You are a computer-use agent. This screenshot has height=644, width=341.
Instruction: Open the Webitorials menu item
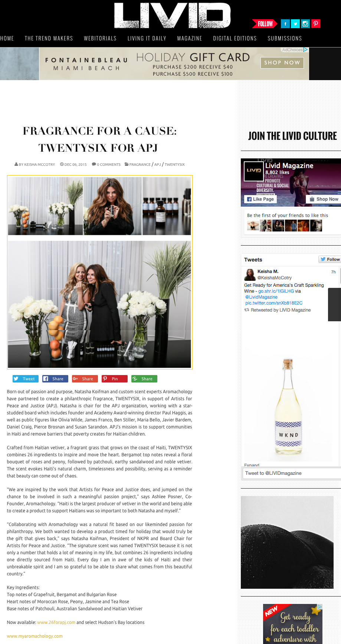coord(100,38)
